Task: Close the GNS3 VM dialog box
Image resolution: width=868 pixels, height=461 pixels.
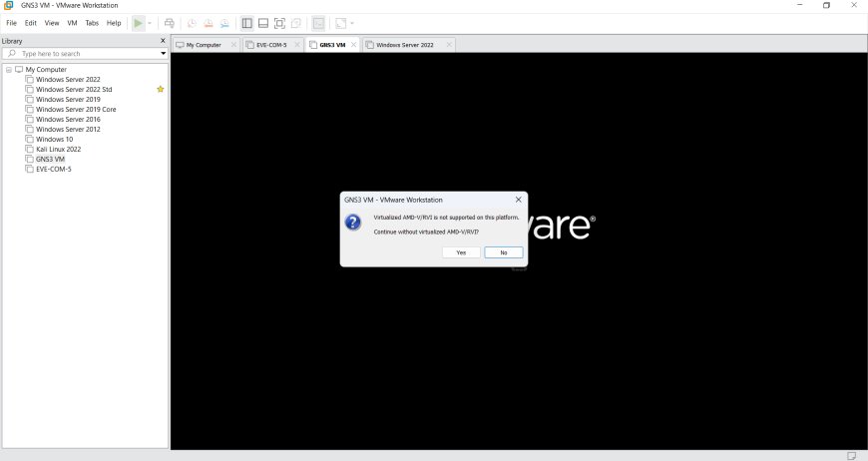Action: coord(519,200)
